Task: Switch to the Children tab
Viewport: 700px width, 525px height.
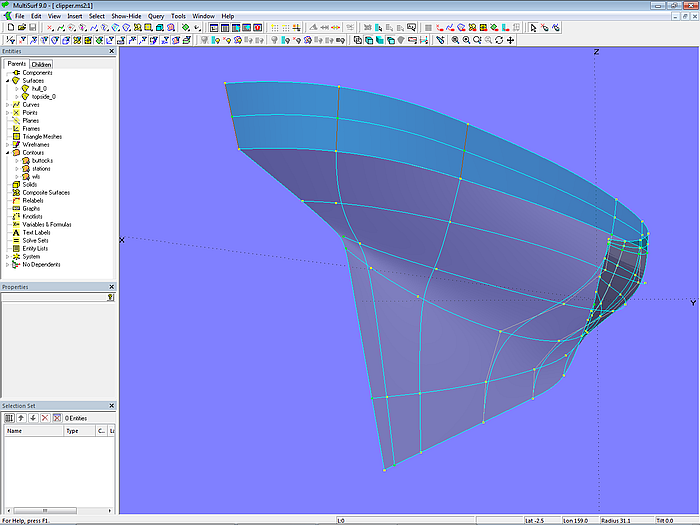Action: [x=41, y=64]
